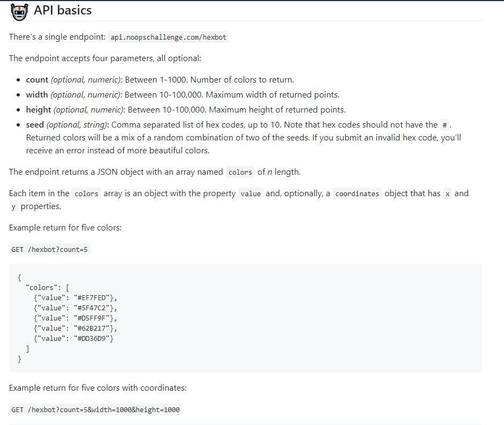Click the coordinates inline code word
The image size is (504, 425).
click(x=357, y=193)
